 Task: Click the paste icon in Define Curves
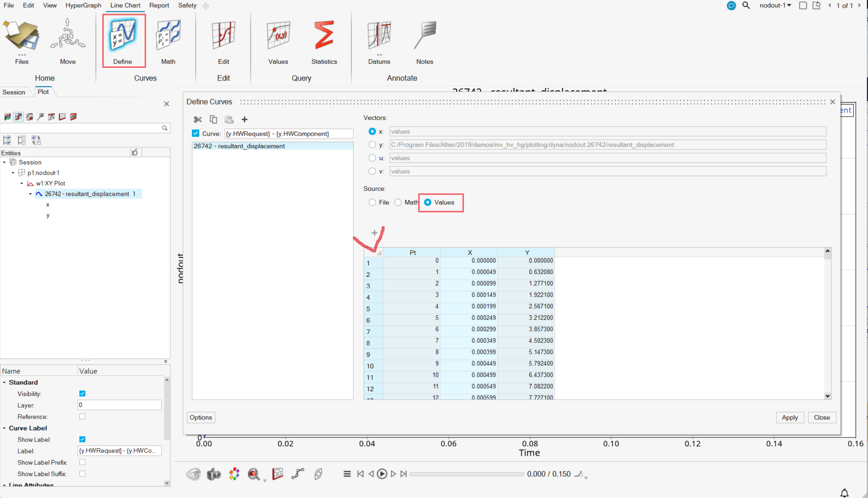[229, 120]
